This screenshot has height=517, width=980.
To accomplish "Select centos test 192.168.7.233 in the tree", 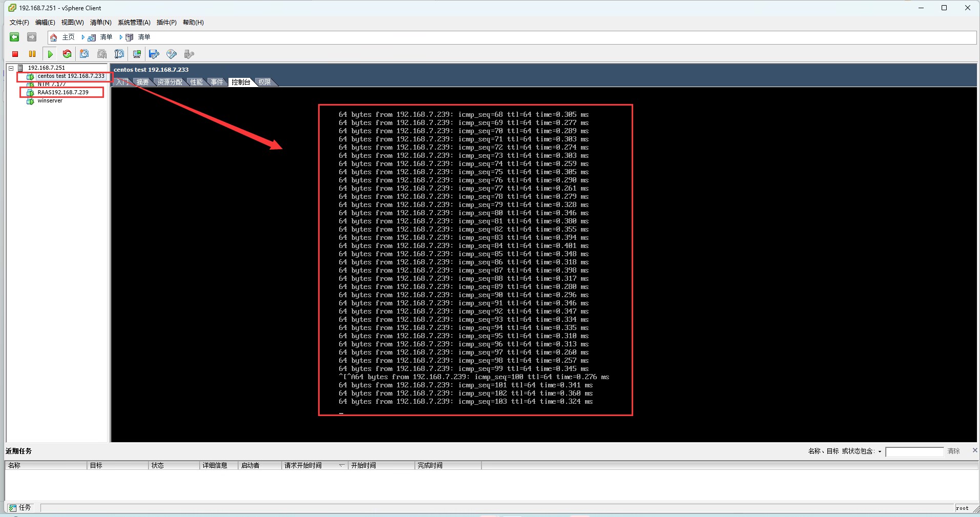I will (x=71, y=76).
